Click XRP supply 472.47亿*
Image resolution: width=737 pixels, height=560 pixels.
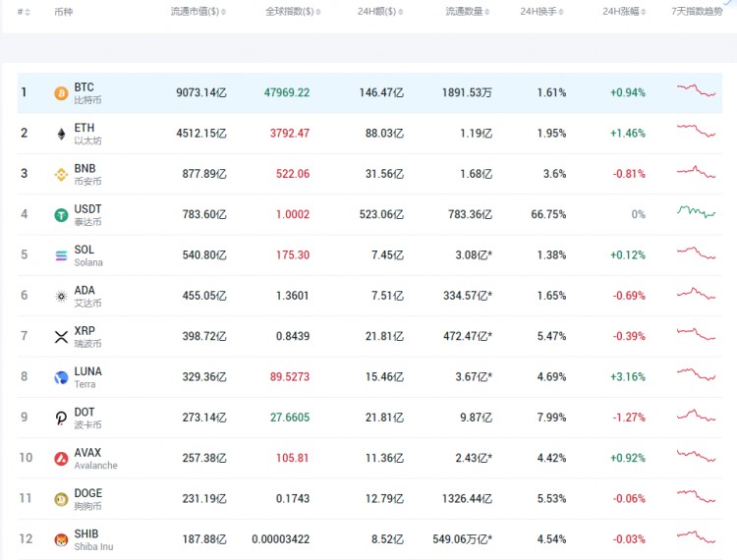[468, 336]
